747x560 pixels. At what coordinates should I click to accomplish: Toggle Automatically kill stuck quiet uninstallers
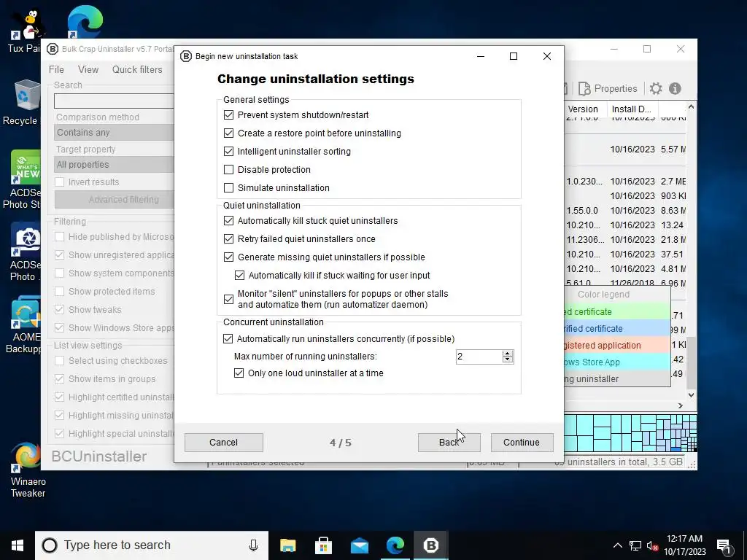coord(228,221)
